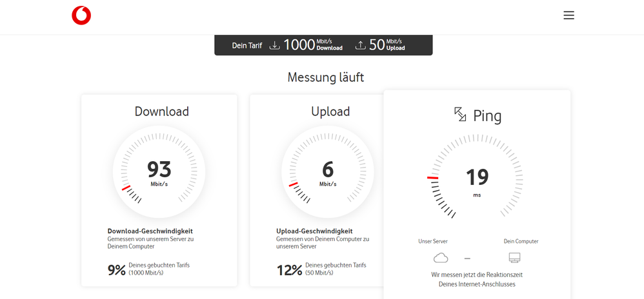
Task: Click the Ping arrows icon
Action: [x=460, y=115]
